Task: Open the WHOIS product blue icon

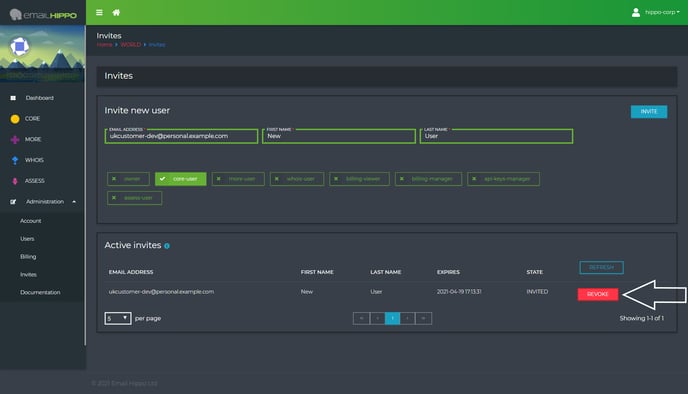Action: click(x=15, y=160)
